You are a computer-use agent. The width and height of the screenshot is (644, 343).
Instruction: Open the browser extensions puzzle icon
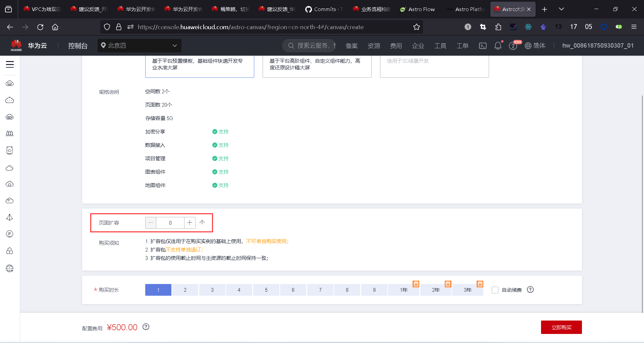click(498, 27)
